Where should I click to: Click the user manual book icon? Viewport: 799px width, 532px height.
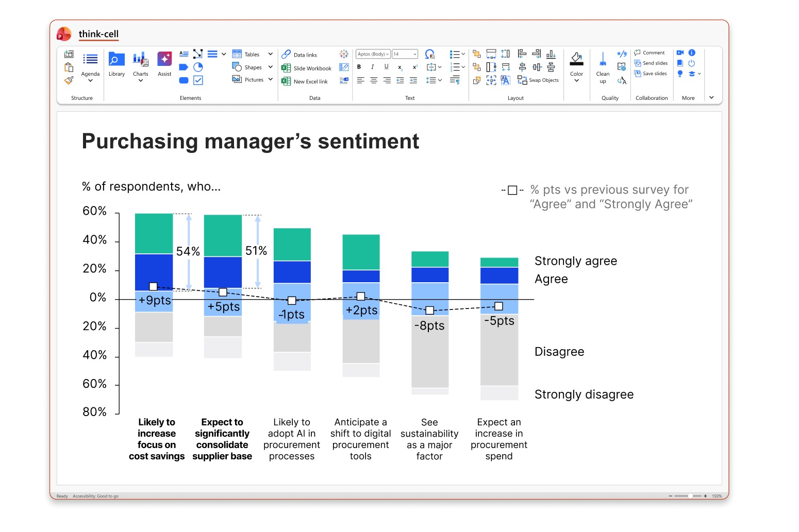(x=680, y=63)
